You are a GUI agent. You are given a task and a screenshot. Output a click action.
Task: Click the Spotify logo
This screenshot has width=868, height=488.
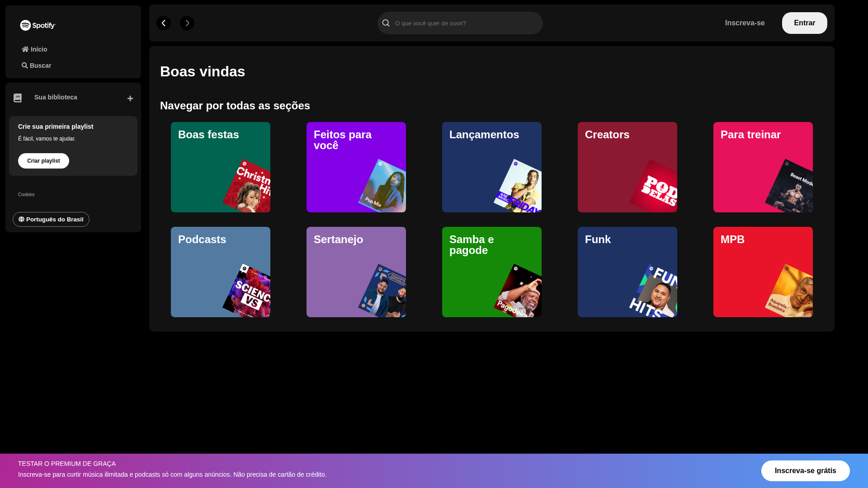38,25
